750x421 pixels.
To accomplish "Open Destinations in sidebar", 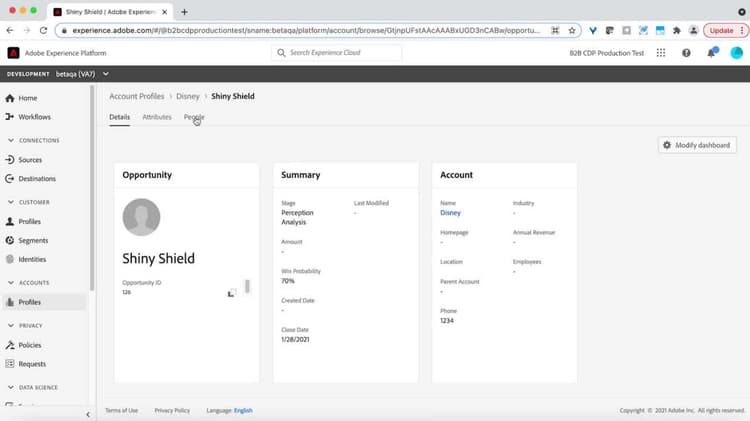I will point(31,178).
